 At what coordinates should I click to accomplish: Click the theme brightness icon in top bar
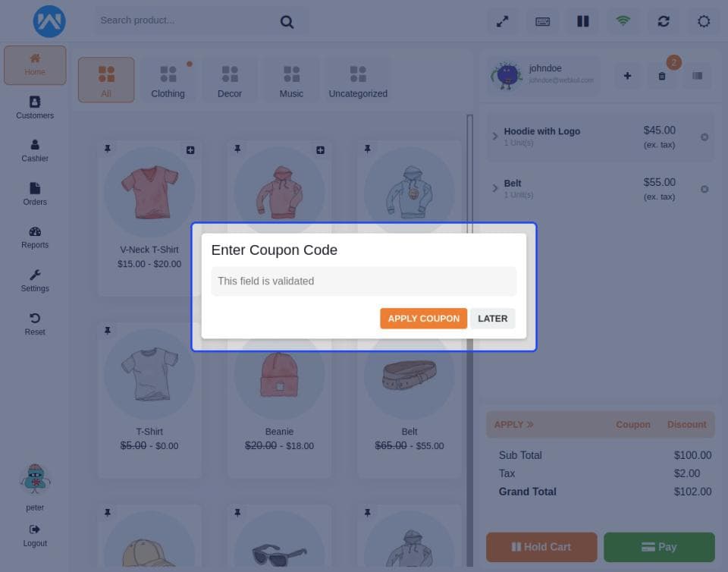(704, 21)
